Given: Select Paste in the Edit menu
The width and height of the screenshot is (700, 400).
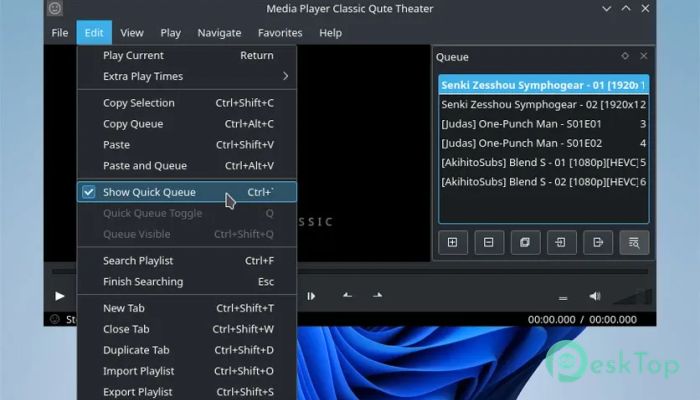Looking at the screenshot, I should (187, 145).
